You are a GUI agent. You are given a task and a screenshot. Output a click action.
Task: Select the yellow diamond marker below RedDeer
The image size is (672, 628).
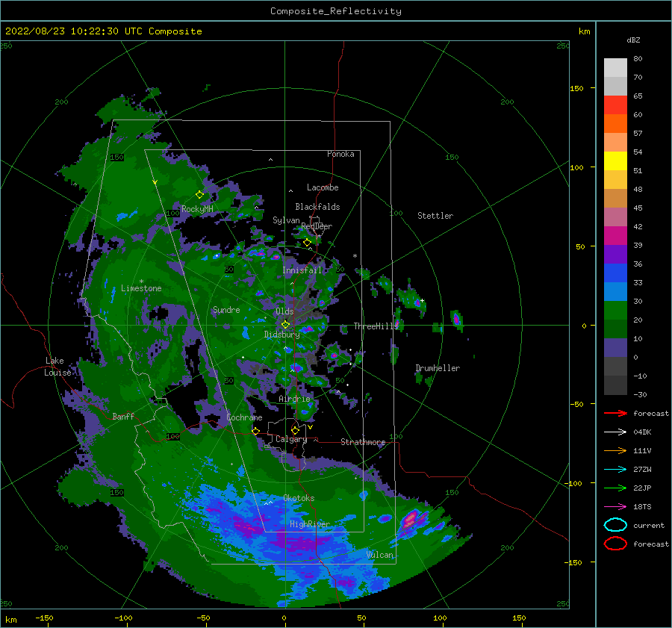click(307, 243)
